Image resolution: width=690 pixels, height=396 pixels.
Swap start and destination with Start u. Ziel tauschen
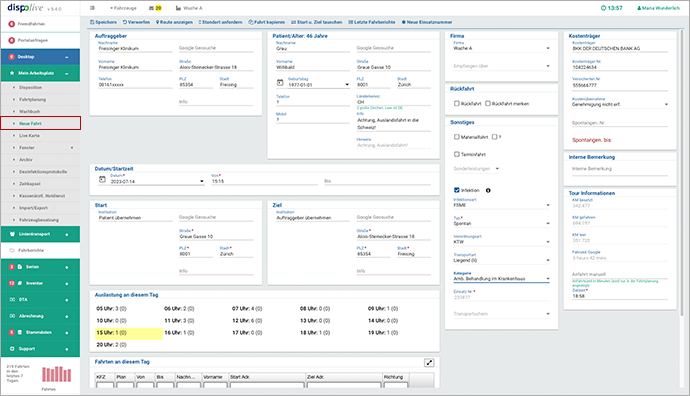point(317,22)
